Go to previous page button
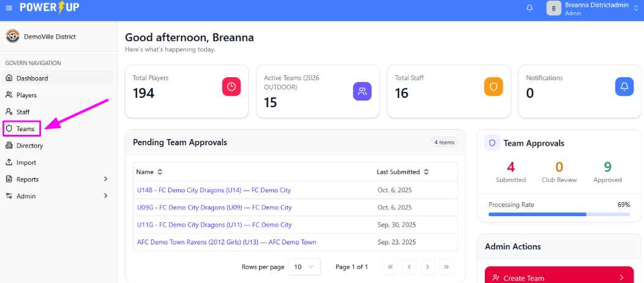The height and width of the screenshot is (283, 644). [409, 267]
